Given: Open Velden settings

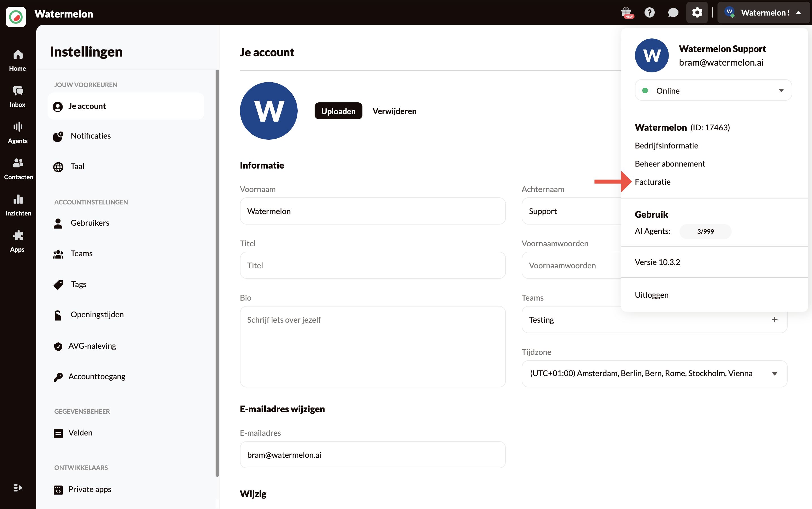Looking at the screenshot, I should point(126,433).
